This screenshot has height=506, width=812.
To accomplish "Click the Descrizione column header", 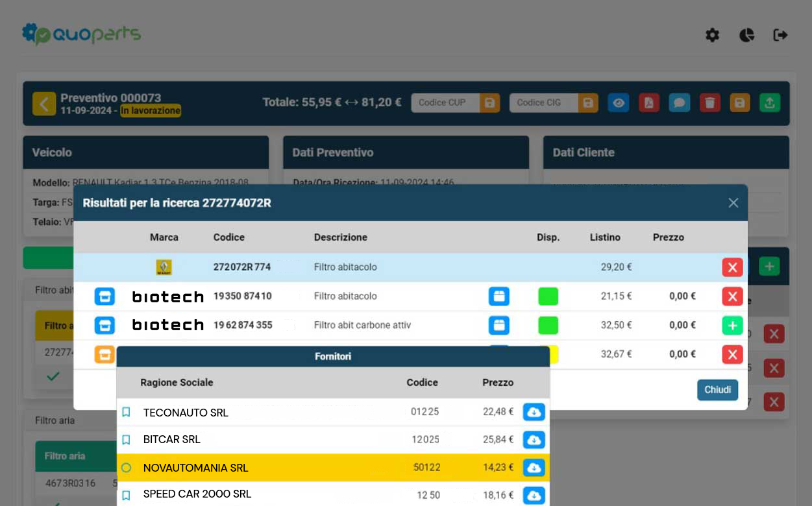I will click(x=341, y=237).
